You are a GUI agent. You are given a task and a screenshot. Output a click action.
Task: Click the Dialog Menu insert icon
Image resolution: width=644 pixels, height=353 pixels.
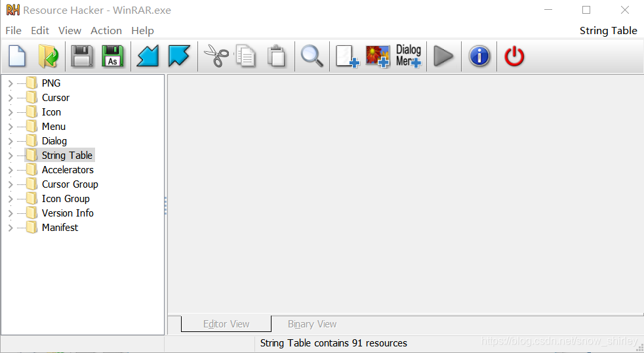pos(409,56)
